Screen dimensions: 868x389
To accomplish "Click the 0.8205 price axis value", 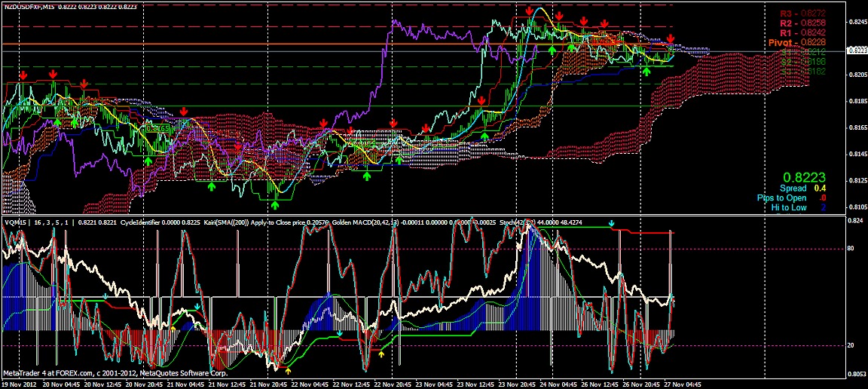I will 857,75.
